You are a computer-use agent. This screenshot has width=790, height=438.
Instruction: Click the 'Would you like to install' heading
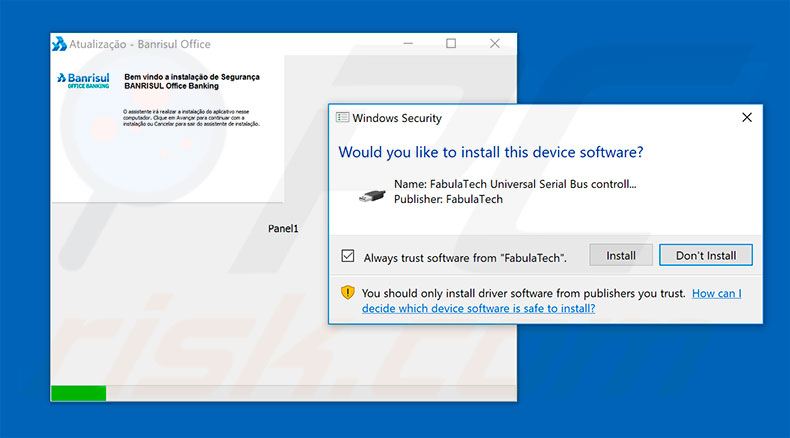coord(491,152)
